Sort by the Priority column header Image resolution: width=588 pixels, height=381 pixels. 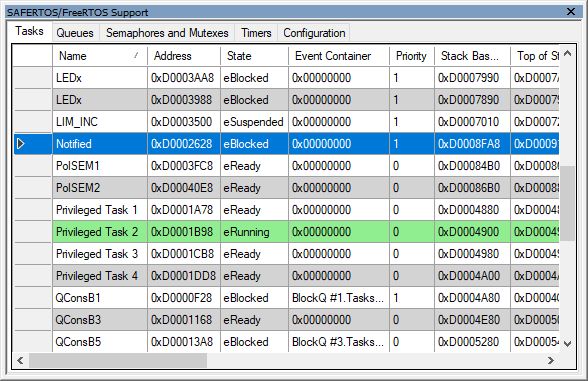tap(412, 56)
